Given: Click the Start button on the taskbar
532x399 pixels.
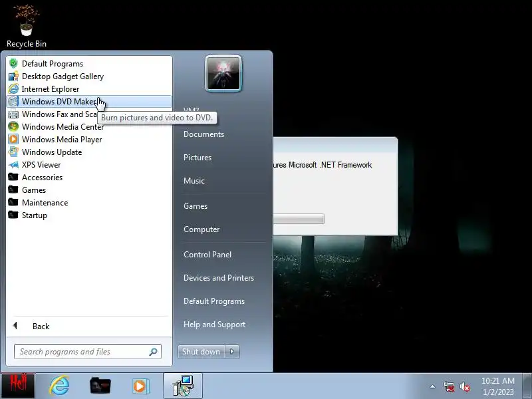Looking at the screenshot, I should (18, 386).
